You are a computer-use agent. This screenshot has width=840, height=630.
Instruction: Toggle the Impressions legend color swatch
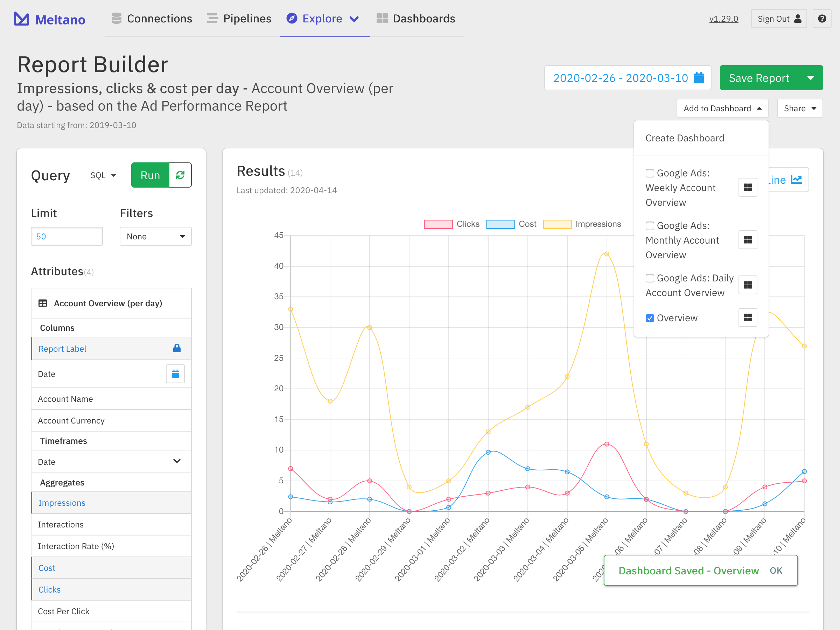pos(557,224)
